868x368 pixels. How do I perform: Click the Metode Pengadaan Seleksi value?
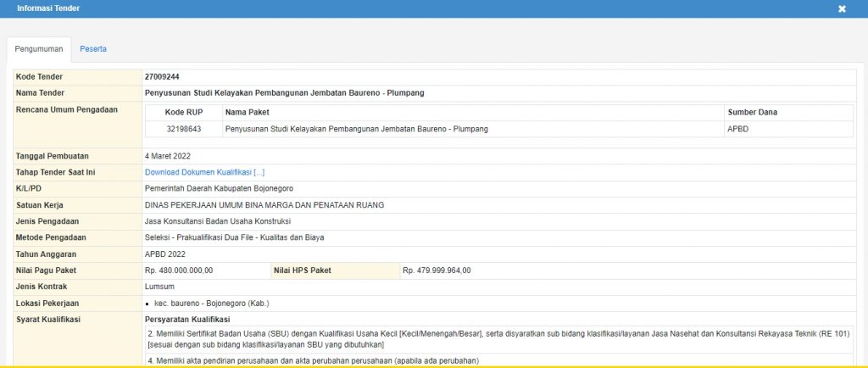click(x=234, y=237)
